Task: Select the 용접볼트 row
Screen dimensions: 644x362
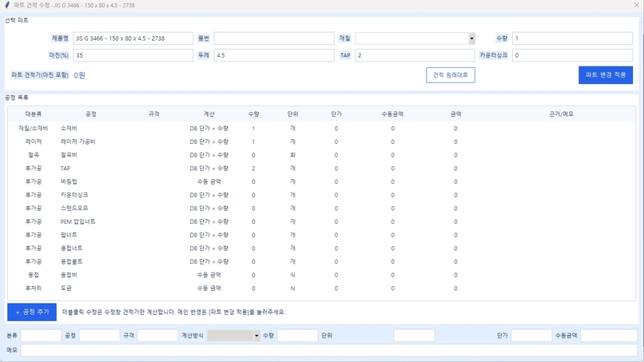Action: [x=321, y=262]
